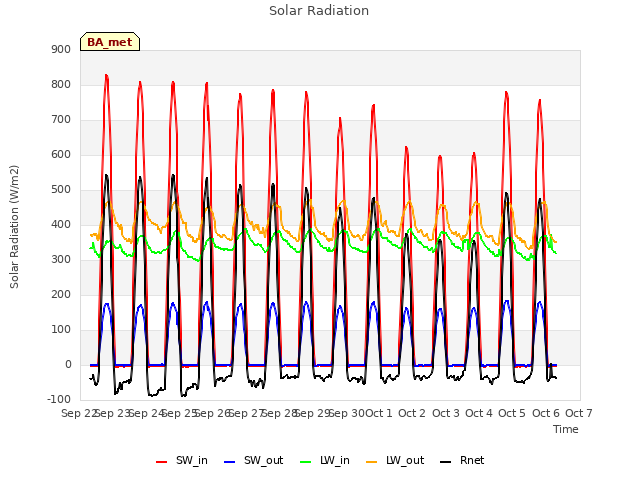Click the 900 y-axis tick label
Image resolution: width=640 pixels, height=480 pixels.
click(x=61, y=49)
